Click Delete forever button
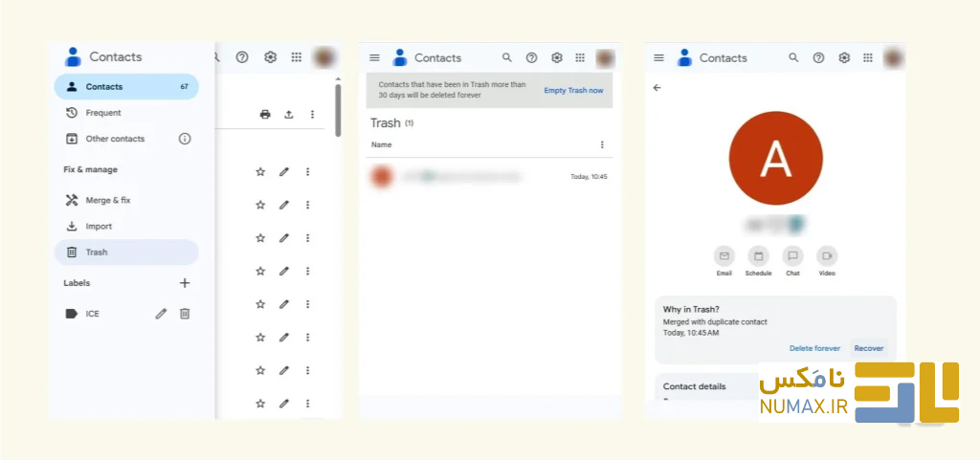 (814, 348)
